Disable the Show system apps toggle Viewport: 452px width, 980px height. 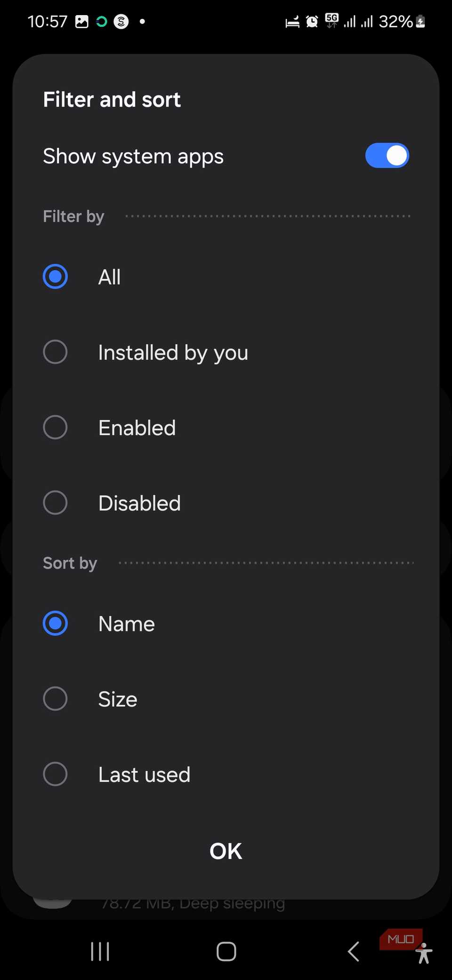click(x=387, y=155)
